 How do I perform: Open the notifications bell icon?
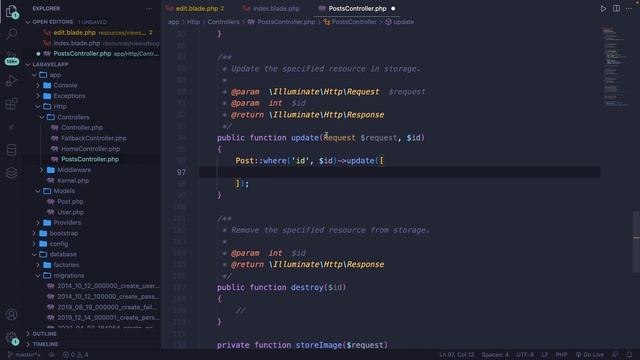[629, 355]
